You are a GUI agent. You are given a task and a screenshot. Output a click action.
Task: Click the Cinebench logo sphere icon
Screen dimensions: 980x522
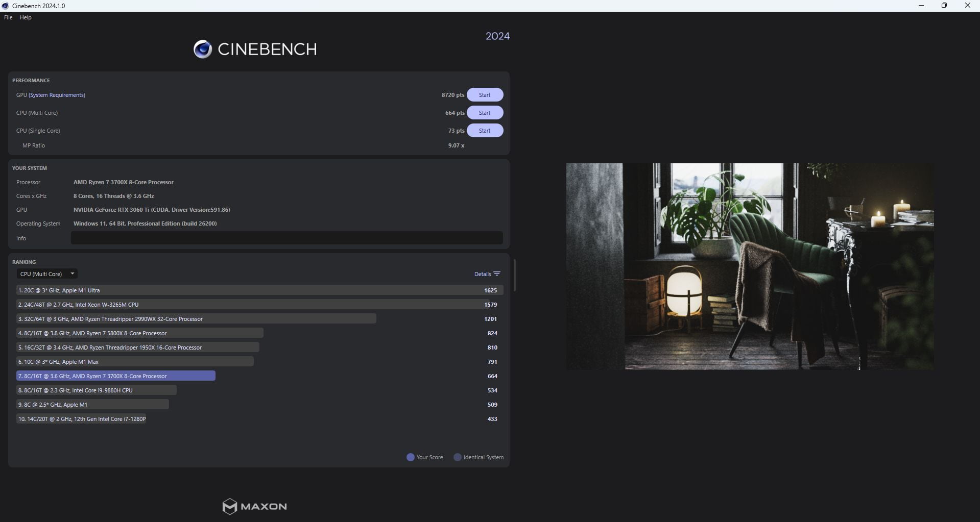click(x=203, y=49)
